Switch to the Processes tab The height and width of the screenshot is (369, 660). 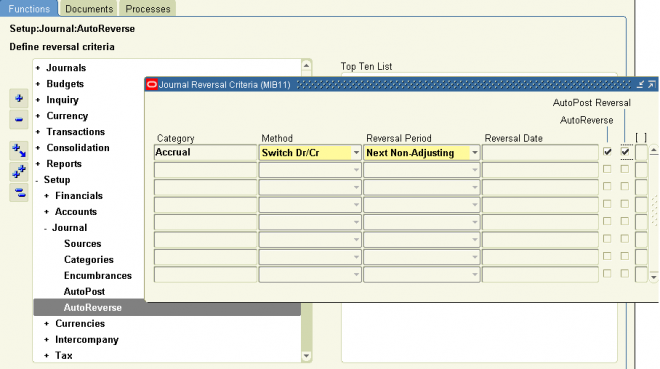pyautogui.click(x=148, y=9)
